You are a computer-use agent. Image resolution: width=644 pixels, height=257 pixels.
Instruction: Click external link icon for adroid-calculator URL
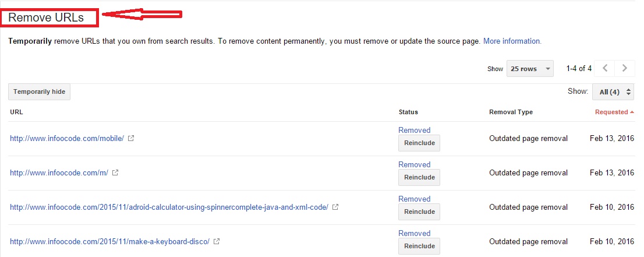point(335,207)
